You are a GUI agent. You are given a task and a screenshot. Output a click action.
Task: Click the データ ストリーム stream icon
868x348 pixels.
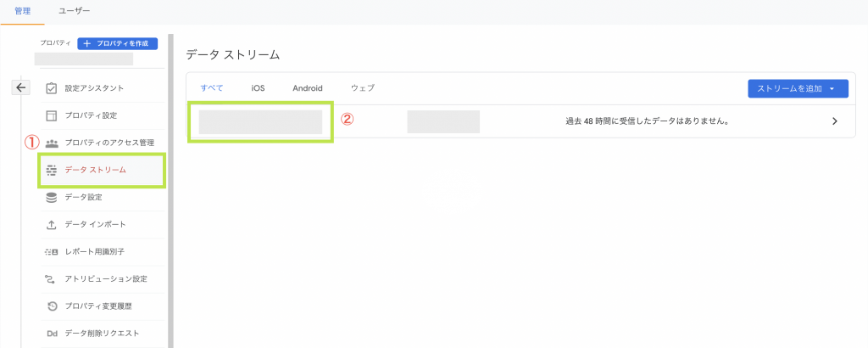[51, 170]
